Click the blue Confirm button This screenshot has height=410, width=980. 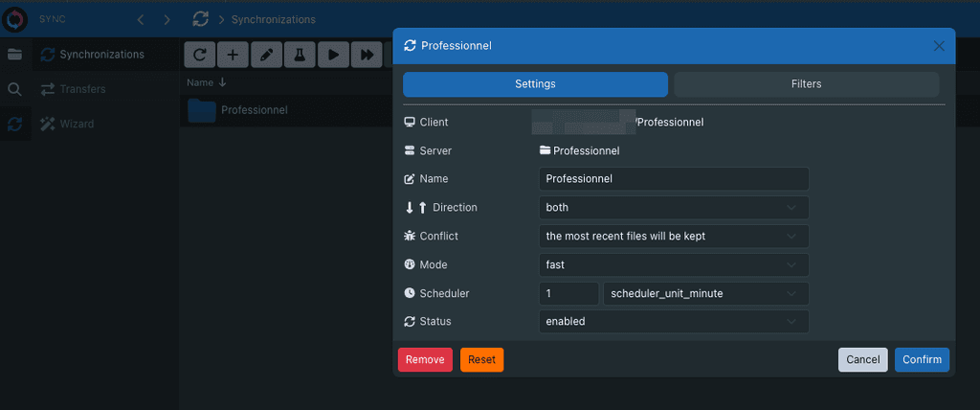click(922, 359)
